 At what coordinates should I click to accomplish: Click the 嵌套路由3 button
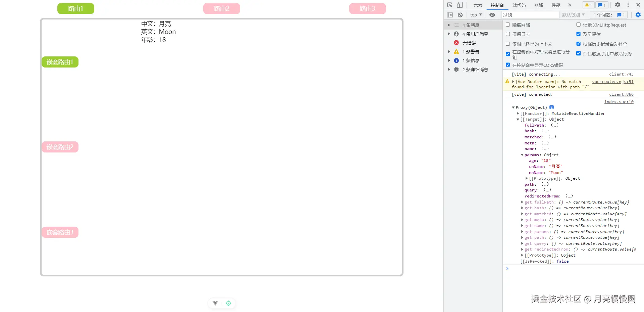pyautogui.click(x=60, y=232)
